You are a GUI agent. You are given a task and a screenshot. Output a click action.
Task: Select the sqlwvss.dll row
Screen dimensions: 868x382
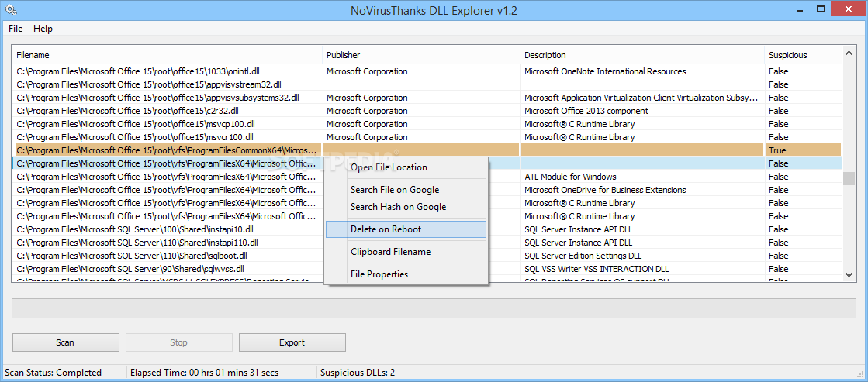(x=427, y=269)
